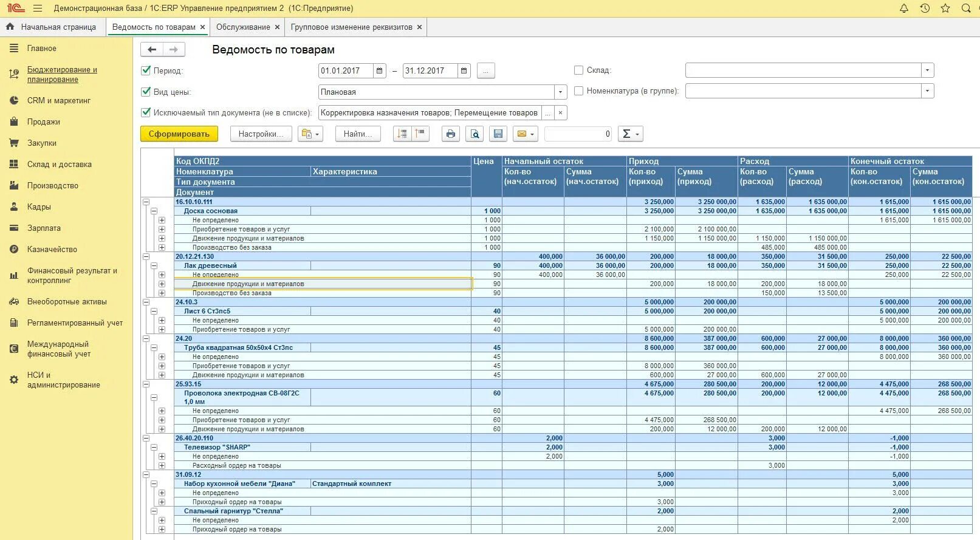The width and height of the screenshot is (980, 540).
Task: Open print preview
Action: (475, 134)
